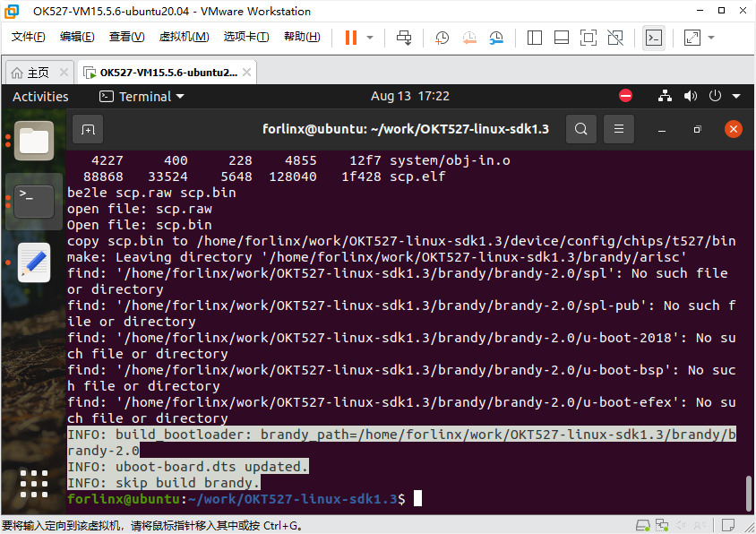The width and height of the screenshot is (756, 534).
Task: Open the 文件(F) menu
Action: pos(28,37)
